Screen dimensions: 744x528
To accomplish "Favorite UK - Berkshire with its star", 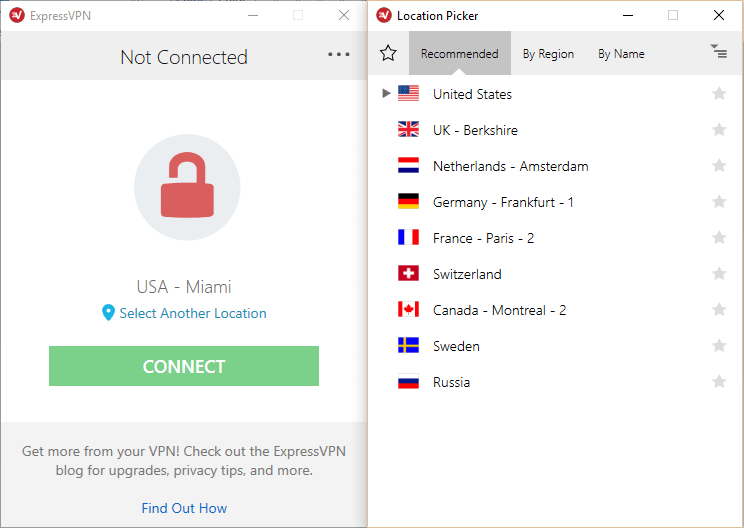I will (718, 130).
